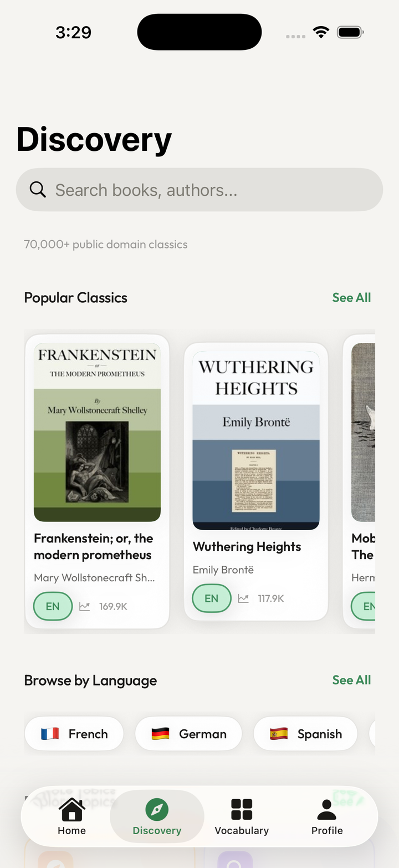Open the Wuthering Heights book cover
This screenshot has width=399, height=868.
coord(256,440)
